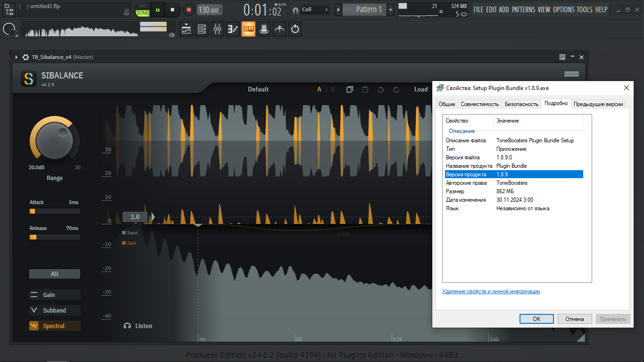Screen dimensions: 644x362
Task: Open the Default preset selector
Action: point(258,89)
